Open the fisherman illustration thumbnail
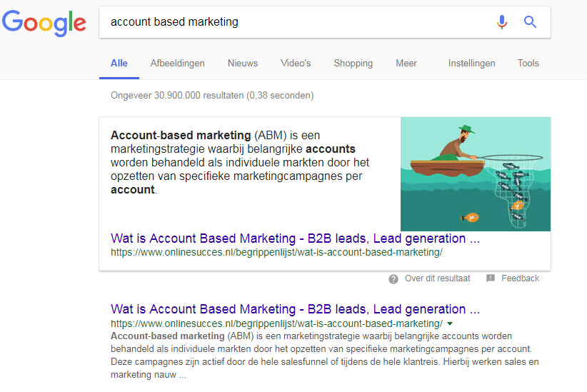The width and height of the screenshot is (587, 392). (x=476, y=174)
